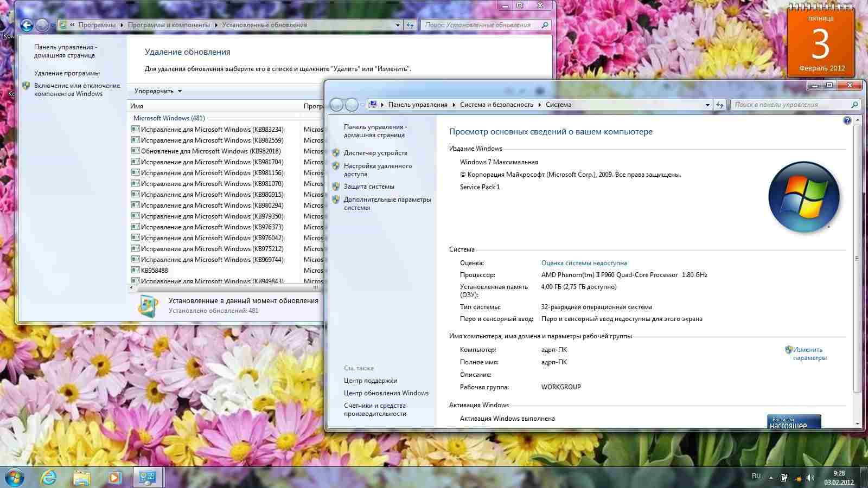
Task: Click forward arrow in the Система window
Action: coord(352,105)
